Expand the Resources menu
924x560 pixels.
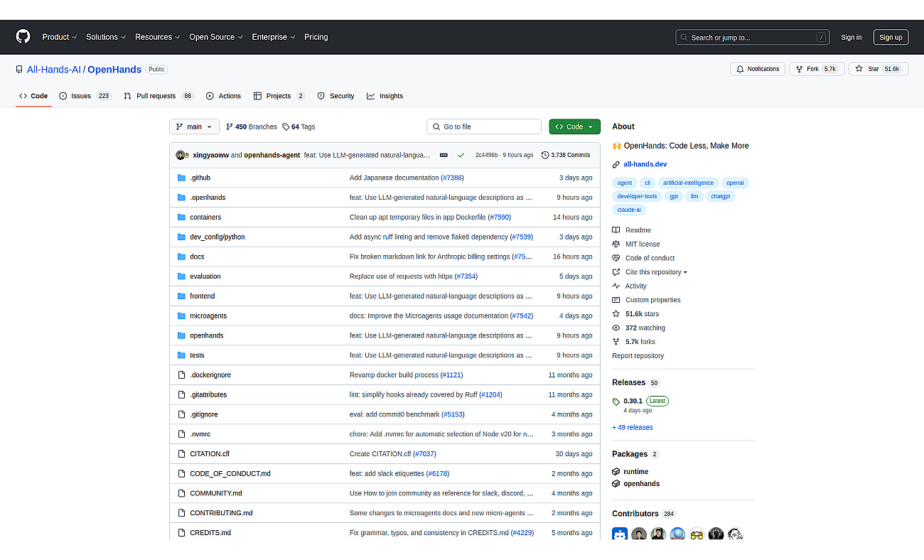click(157, 37)
